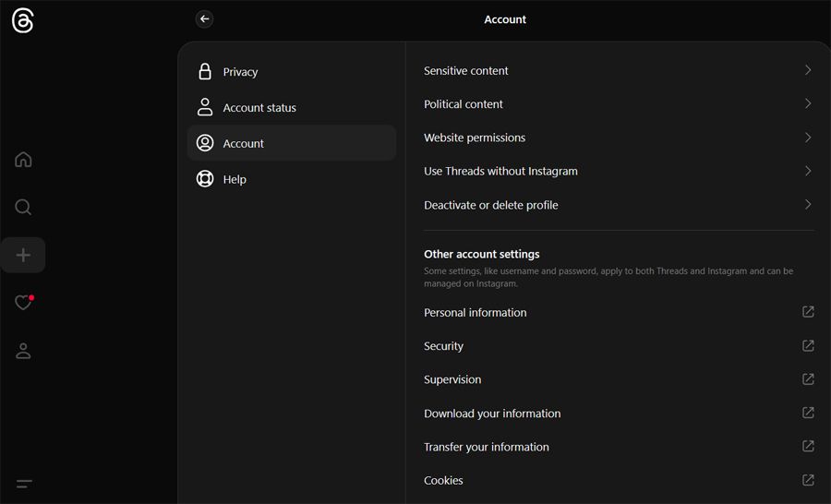This screenshot has width=831, height=504.
Task: Open Website permissions setting
Action: pos(475,138)
